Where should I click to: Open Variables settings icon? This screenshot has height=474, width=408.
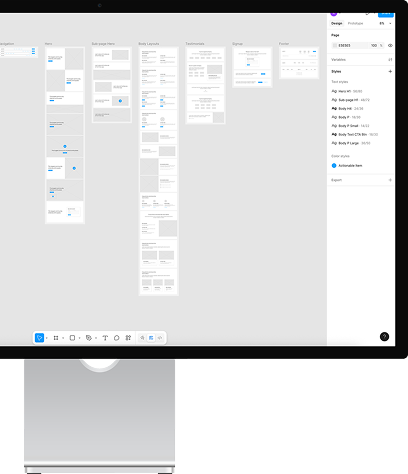coord(390,60)
